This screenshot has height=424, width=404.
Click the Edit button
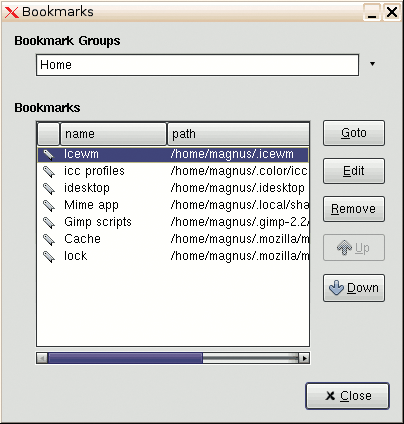[x=354, y=171]
